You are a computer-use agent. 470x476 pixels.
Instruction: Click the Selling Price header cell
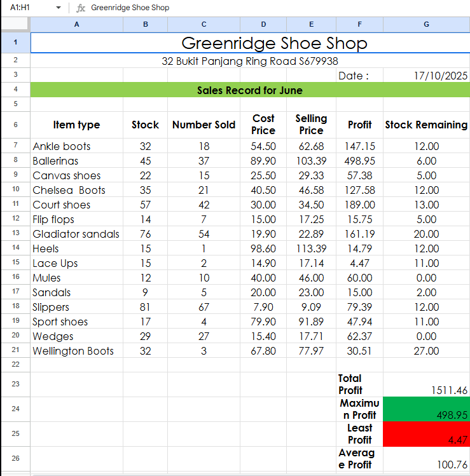pyautogui.click(x=311, y=125)
